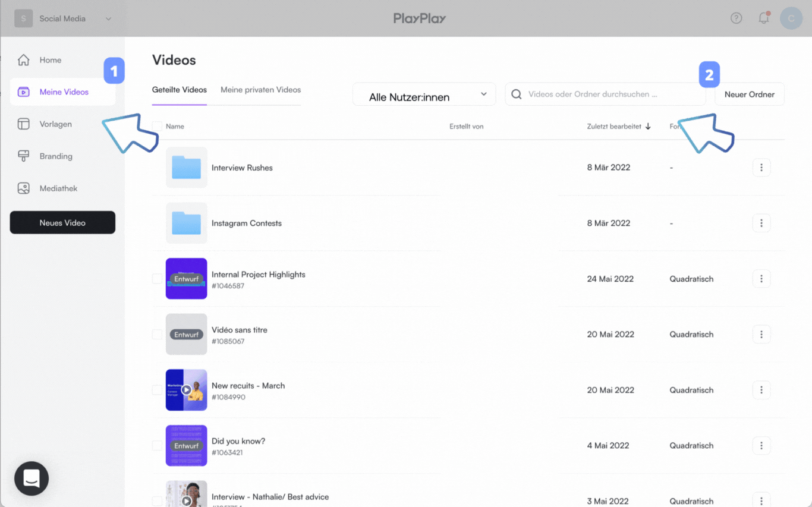Click the Home icon in sidebar

(24, 60)
